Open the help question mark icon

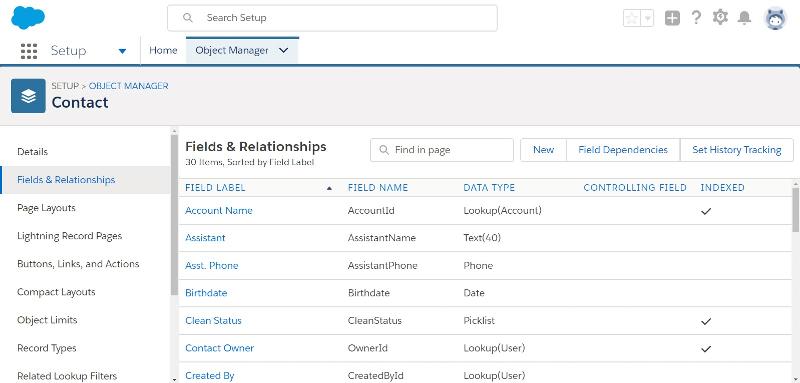696,18
